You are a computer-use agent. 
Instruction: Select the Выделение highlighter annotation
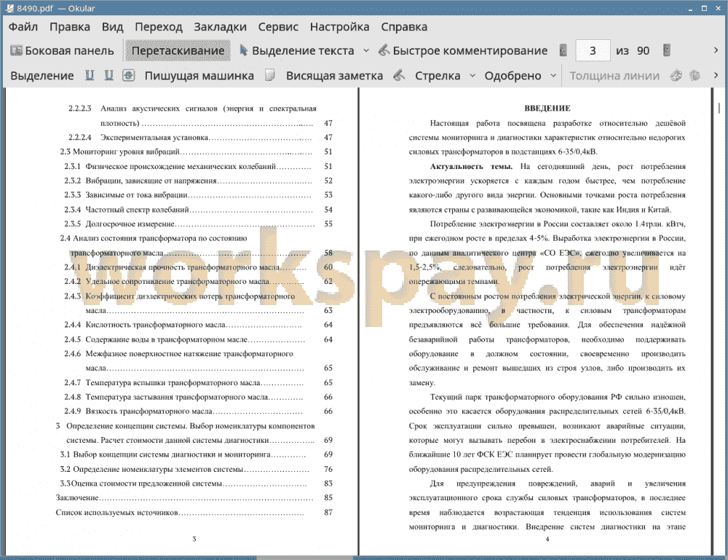click(41, 76)
